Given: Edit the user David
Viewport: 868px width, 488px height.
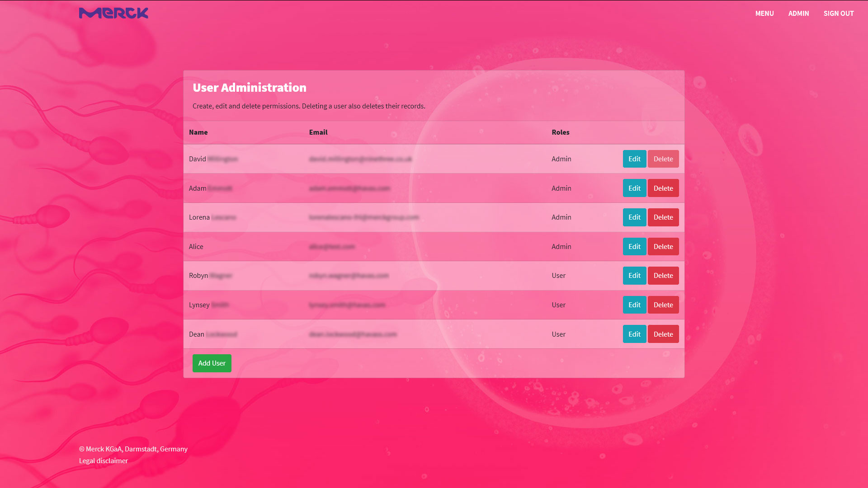Looking at the screenshot, I should (634, 159).
